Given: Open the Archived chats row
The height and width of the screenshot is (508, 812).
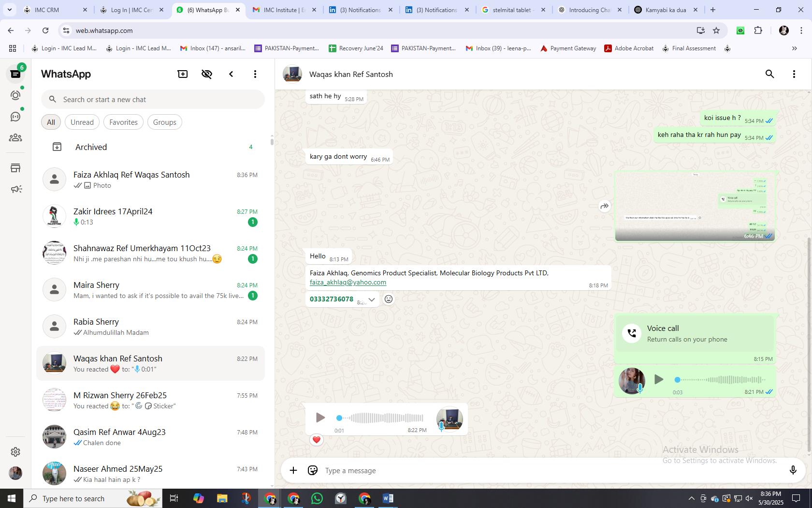Looking at the screenshot, I should click(x=151, y=147).
